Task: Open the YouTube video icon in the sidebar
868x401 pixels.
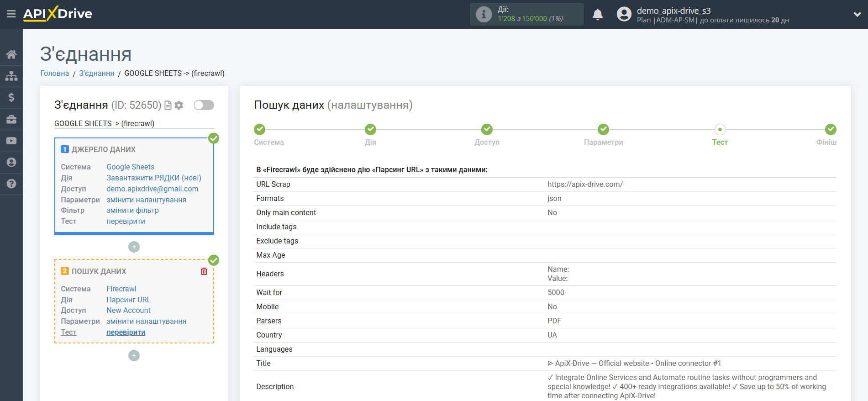Action: (11, 141)
